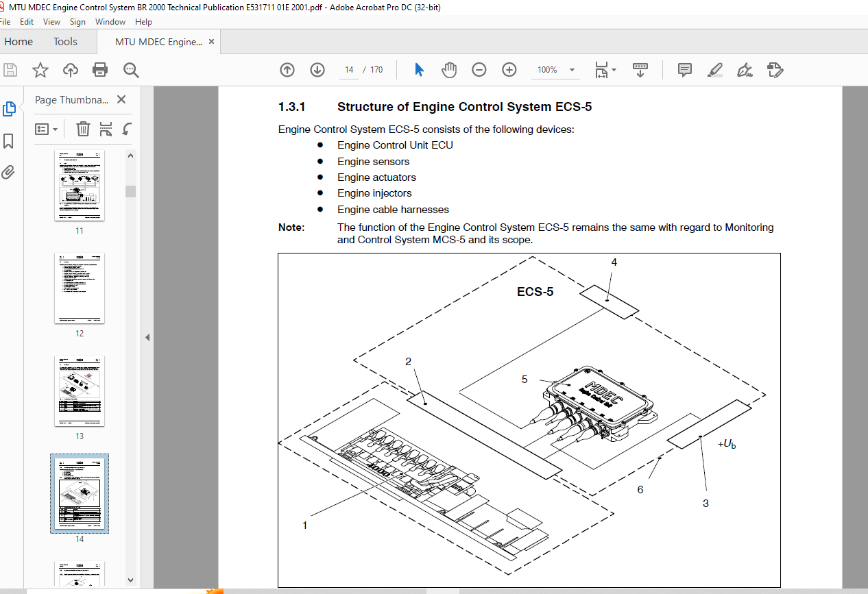
Task: Click the bullet text 'Engine sensors'
Action: point(373,162)
